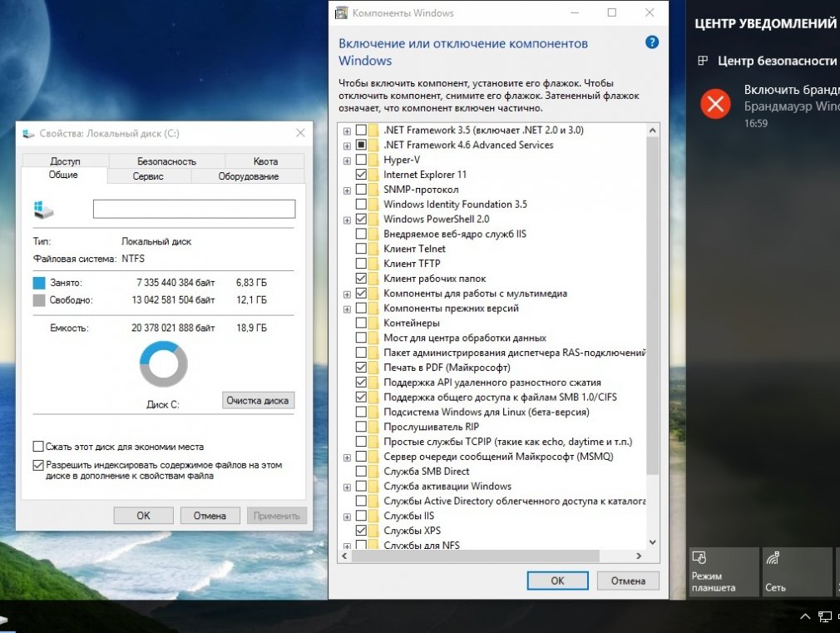
Task: Open the Безопасность tab
Action: [x=166, y=161]
